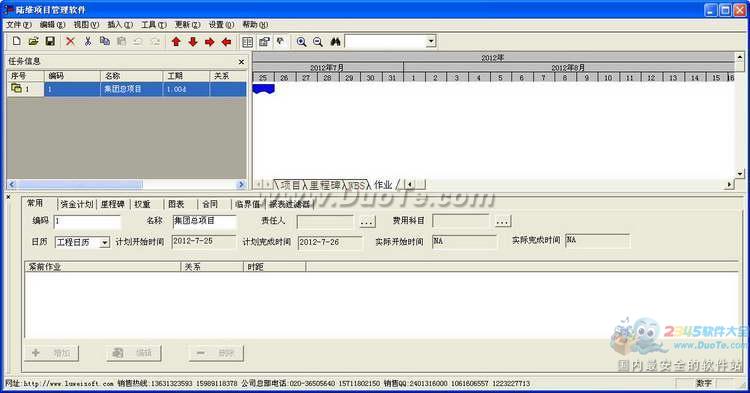Click the zoom in magnifier icon
This screenshot has width=750, height=393.
click(x=301, y=42)
